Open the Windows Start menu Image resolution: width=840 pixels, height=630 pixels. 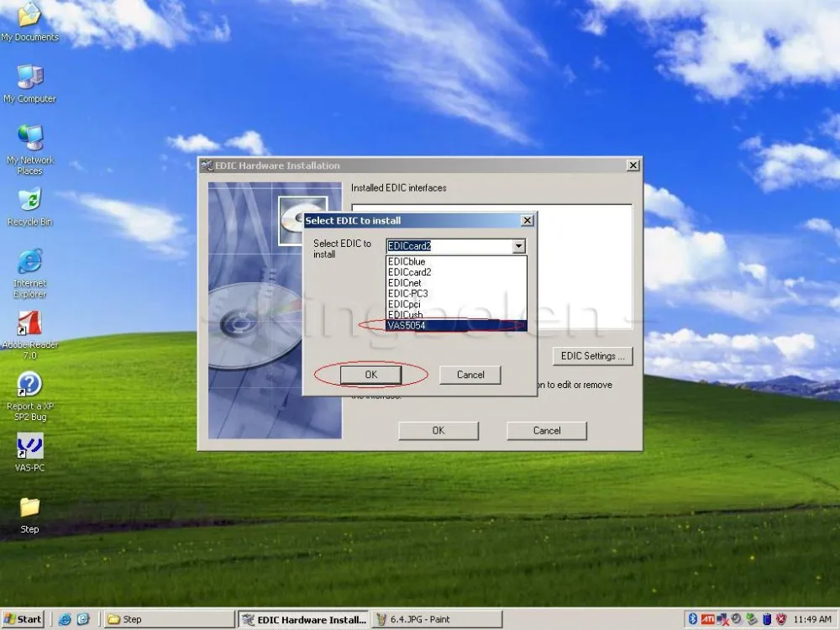pyautogui.click(x=23, y=619)
